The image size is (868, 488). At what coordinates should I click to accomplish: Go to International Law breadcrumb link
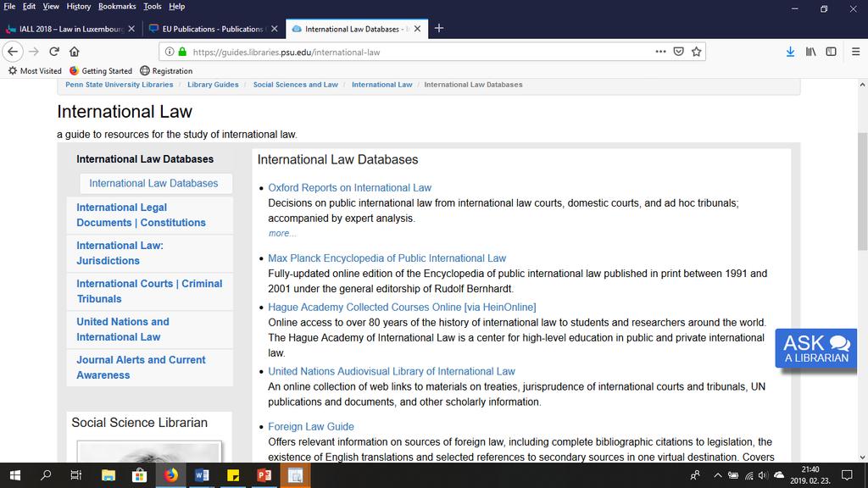click(382, 85)
